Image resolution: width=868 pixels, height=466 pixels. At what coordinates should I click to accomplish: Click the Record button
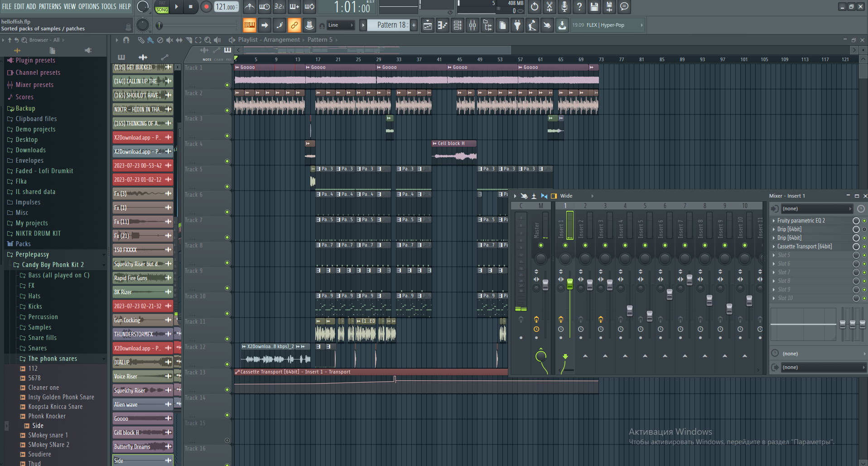206,7
